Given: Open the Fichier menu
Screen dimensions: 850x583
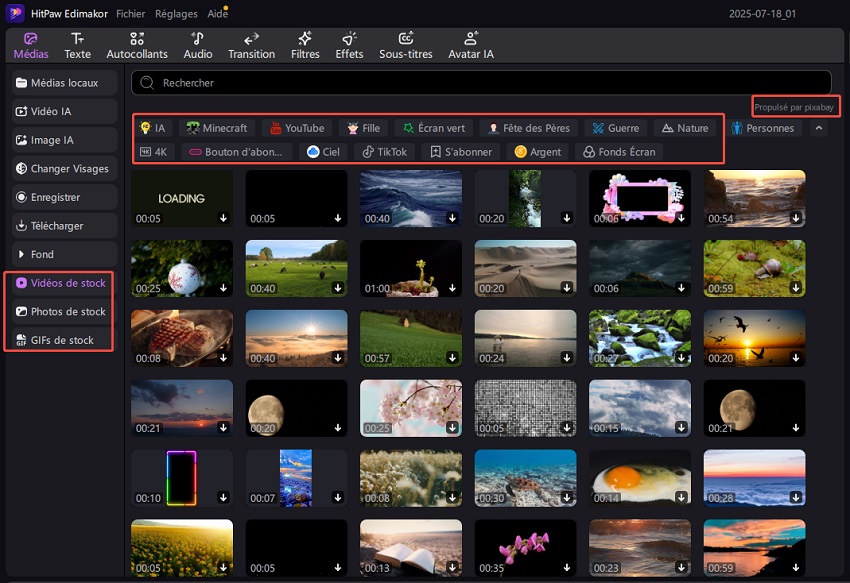Looking at the screenshot, I should tap(130, 15).
